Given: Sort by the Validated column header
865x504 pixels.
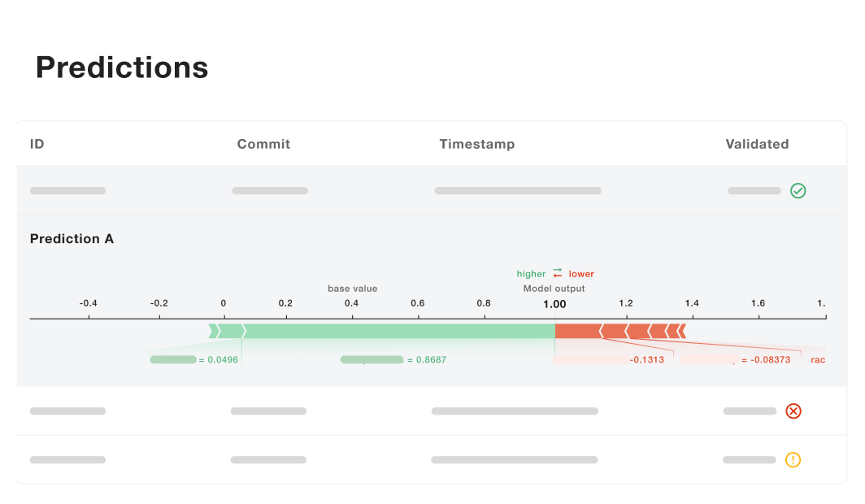Looking at the screenshot, I should tap(757, 144).
